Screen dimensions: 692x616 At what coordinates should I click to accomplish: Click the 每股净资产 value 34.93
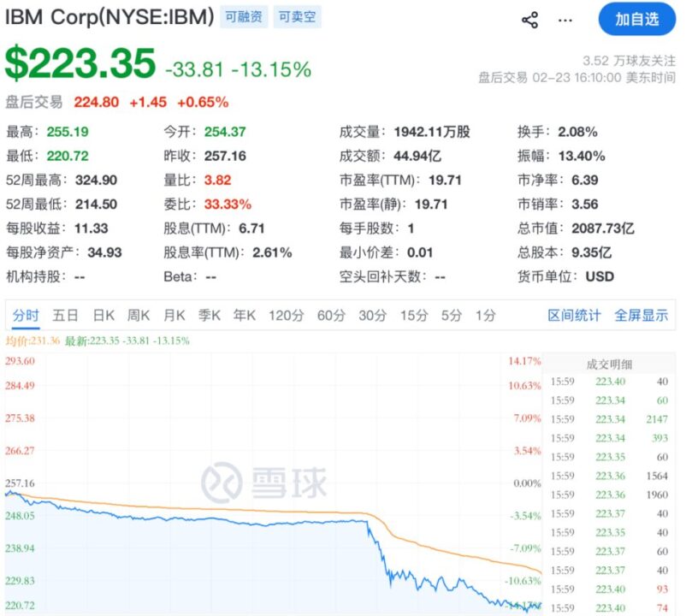pyautogui.click(x=104, y=253)
